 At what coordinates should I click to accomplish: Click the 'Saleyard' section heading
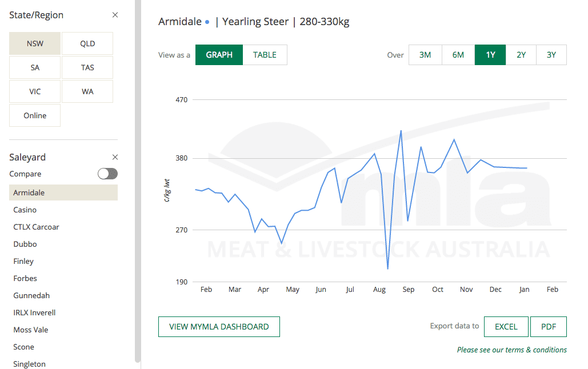click(x=27, y=157)
